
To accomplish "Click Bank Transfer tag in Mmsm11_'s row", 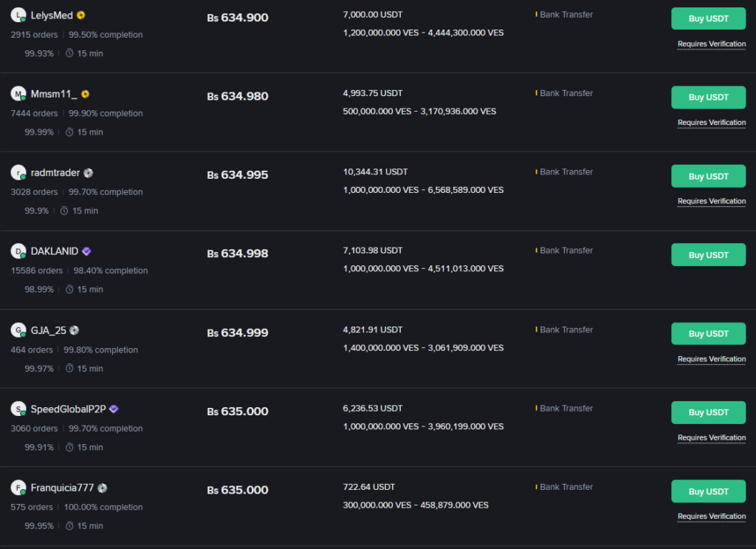I will pos(566,93).
